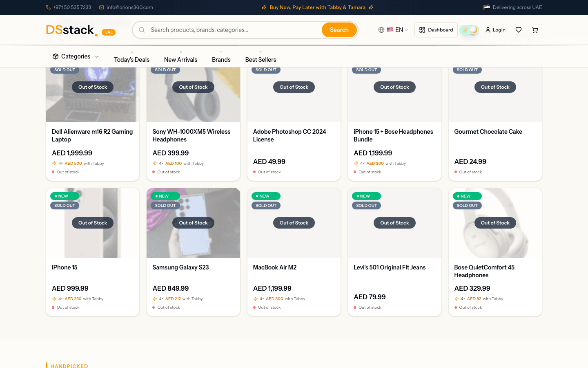Click price AED 49.99
Viewport: 588px width, 368px height.
269,162
